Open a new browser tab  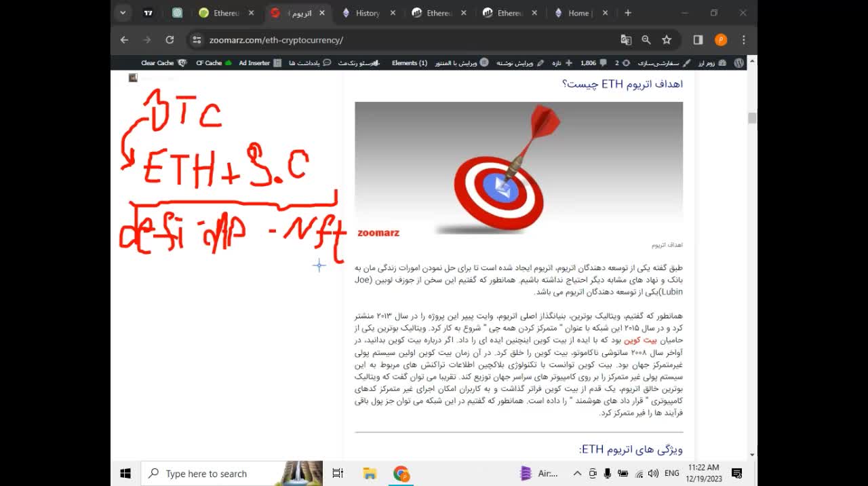(628, 13)
